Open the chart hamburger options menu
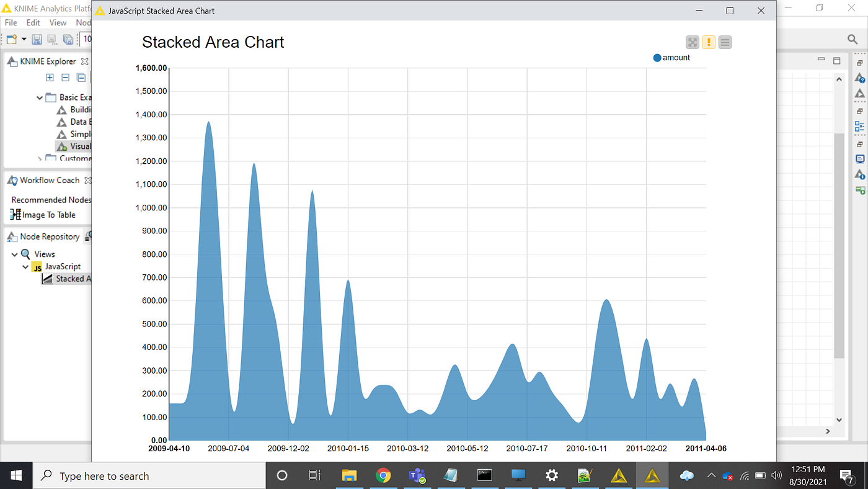This screenshot has height=489, width=868. (x=725, y=42)
